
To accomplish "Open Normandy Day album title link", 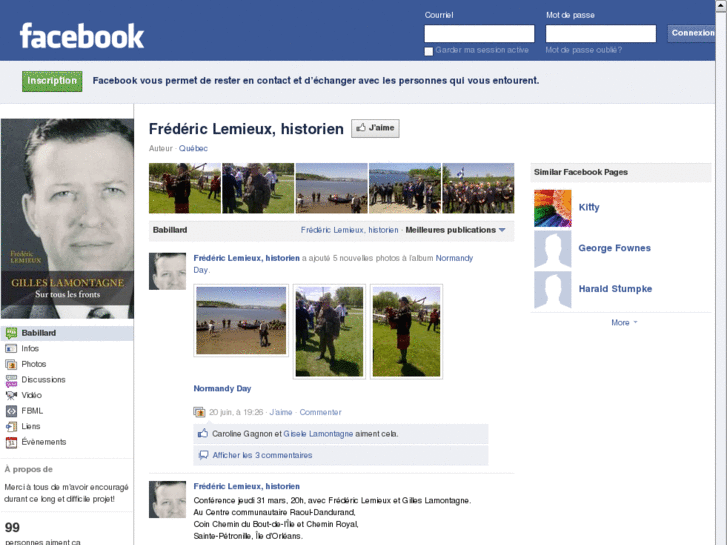I will (x=222, y=389).
